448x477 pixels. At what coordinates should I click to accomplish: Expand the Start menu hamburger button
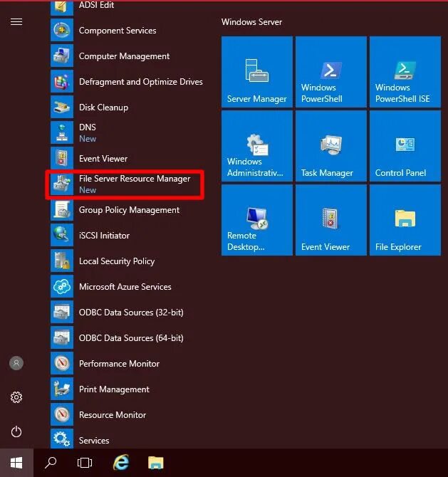point(16,22)
